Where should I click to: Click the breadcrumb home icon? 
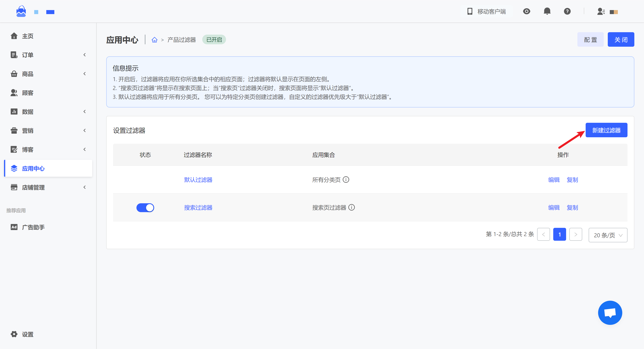(155, 40)
